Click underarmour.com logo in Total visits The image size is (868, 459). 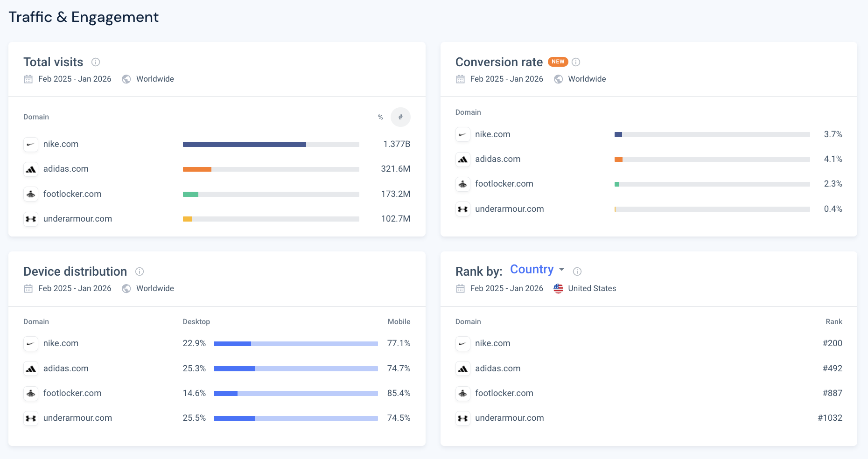[x=31, y=219]
